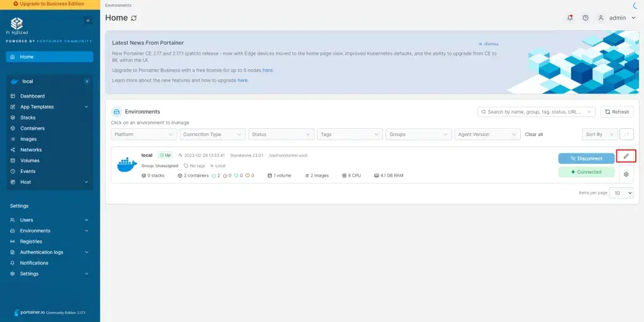Close the local environment with X icon
644x322 pixels.
87,81
